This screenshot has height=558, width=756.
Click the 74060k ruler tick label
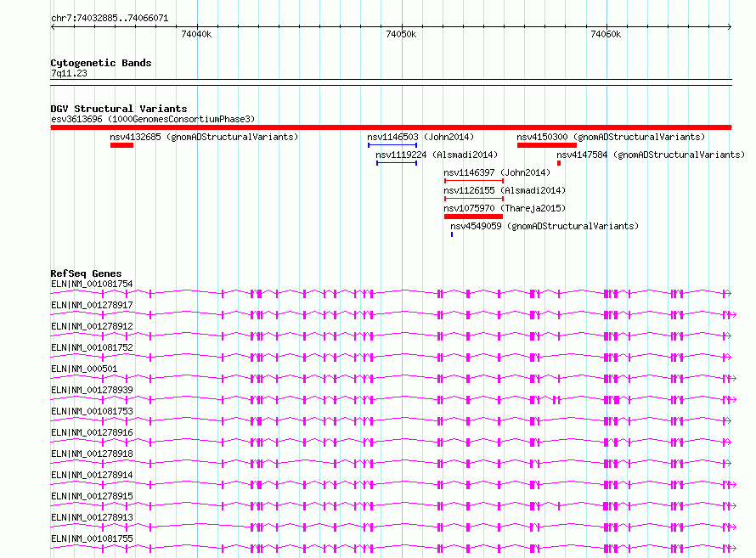606,34
